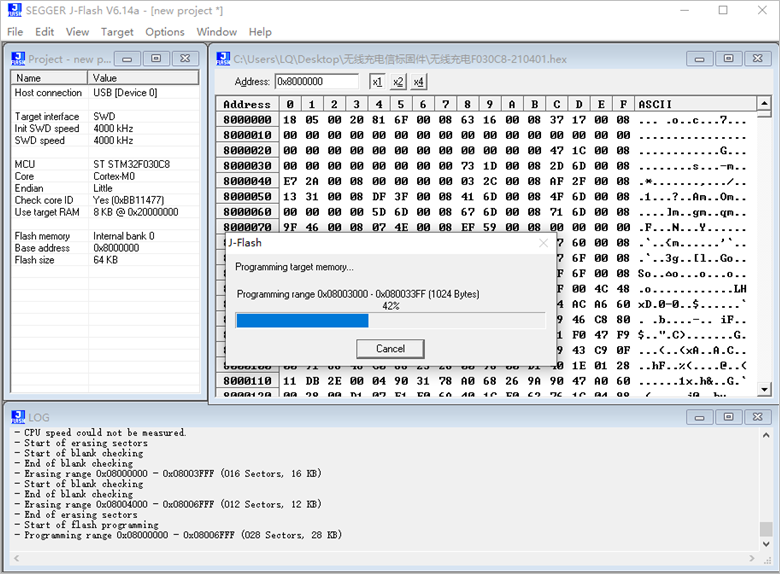The width and height of the screenshot is (780, 574).
Task: Click hex row address 8000110
Action: 247,381
